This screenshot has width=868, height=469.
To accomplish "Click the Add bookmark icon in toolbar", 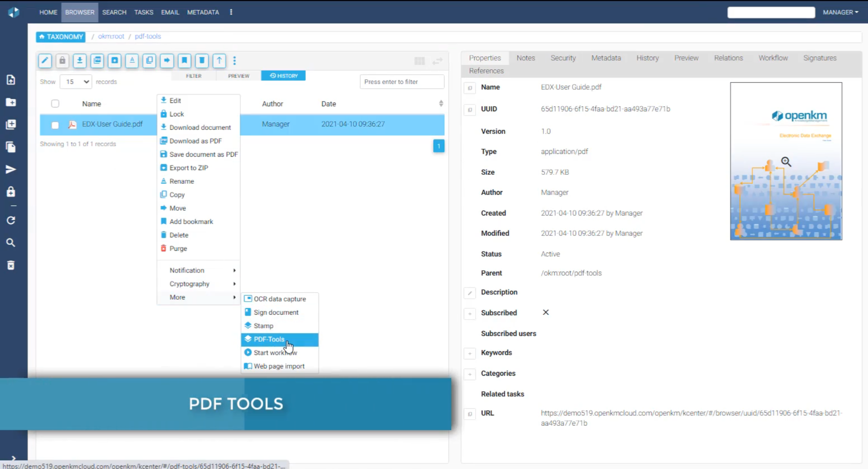I will (184, 61).
